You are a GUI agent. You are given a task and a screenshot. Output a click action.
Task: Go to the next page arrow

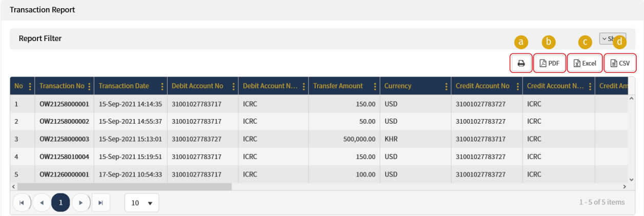[80, 203]
